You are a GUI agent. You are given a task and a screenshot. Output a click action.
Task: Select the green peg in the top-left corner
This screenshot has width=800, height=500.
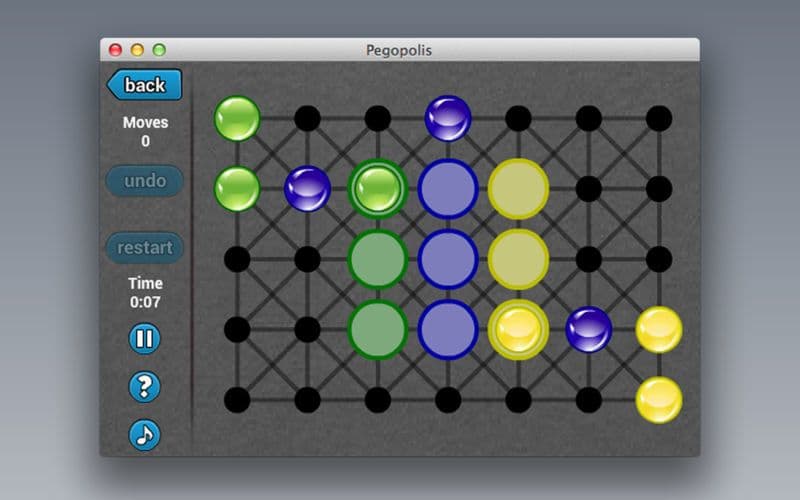tap(237, 118)
